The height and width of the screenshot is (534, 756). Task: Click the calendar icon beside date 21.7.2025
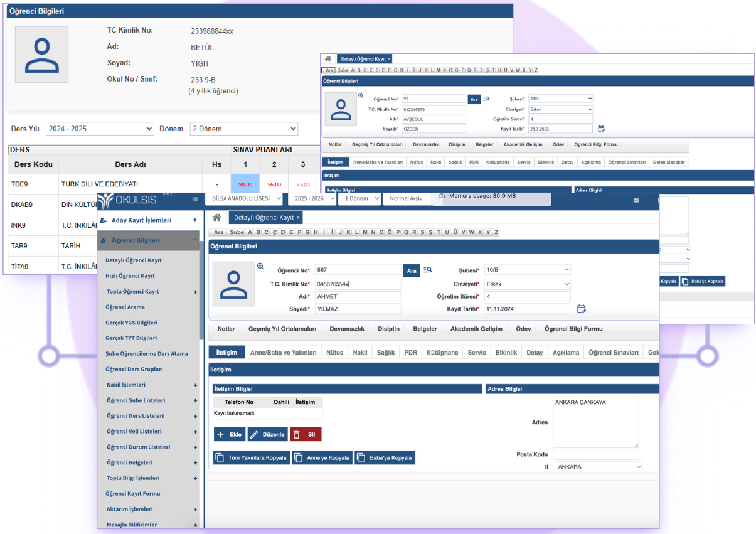(601, 129)
